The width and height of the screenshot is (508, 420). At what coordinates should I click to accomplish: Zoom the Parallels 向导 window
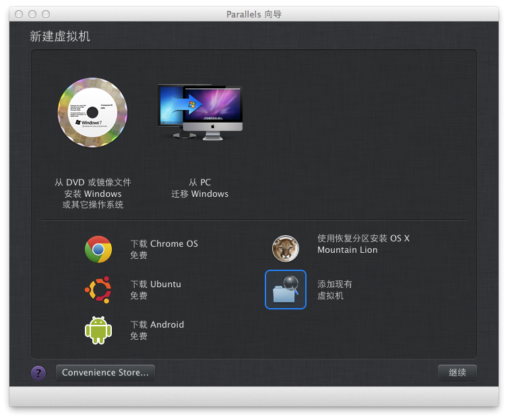coord(46,14)
